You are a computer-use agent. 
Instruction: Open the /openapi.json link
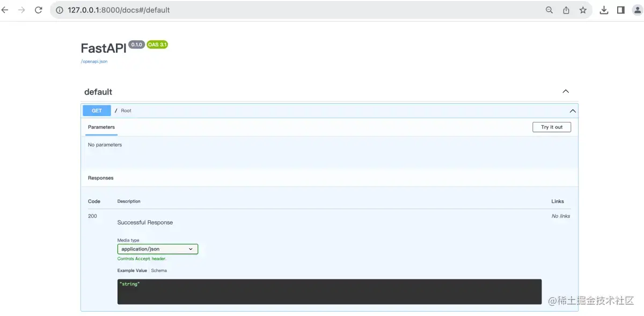(x=94, y=62)
